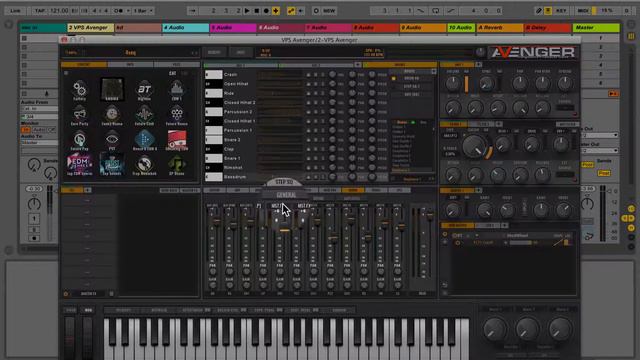The width and height of the screenshot is (640, 360).
Task: Open the GENERAL tab
Action: click(286, 195)
